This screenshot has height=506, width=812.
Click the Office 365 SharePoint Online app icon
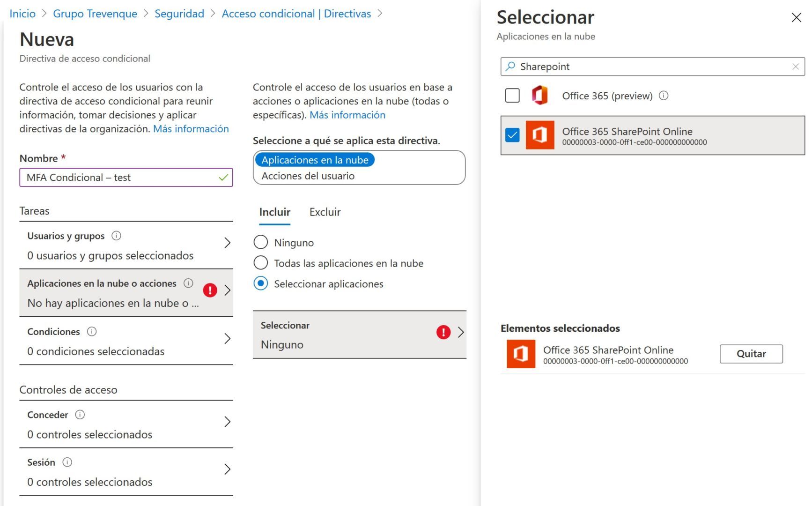[540, 135]
